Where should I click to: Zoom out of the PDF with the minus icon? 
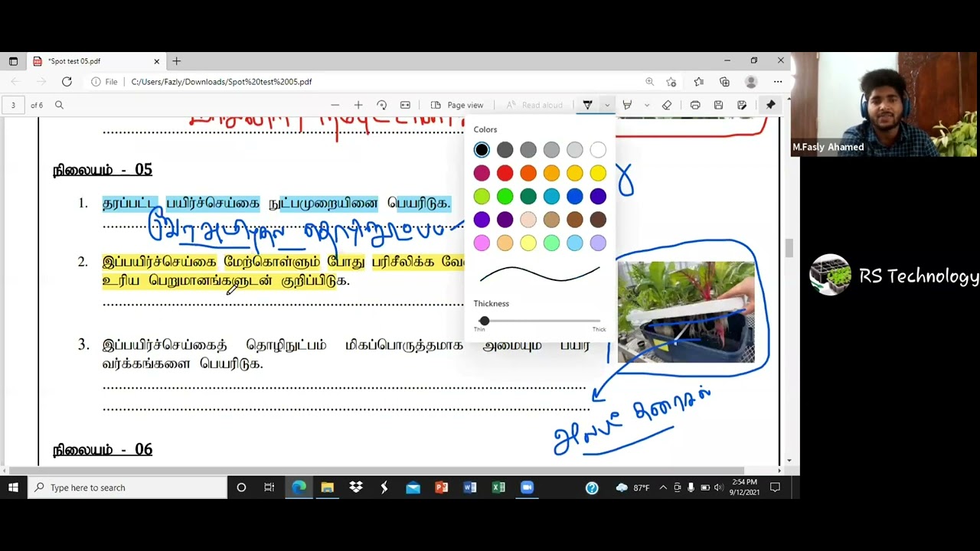tap(335, 105)
